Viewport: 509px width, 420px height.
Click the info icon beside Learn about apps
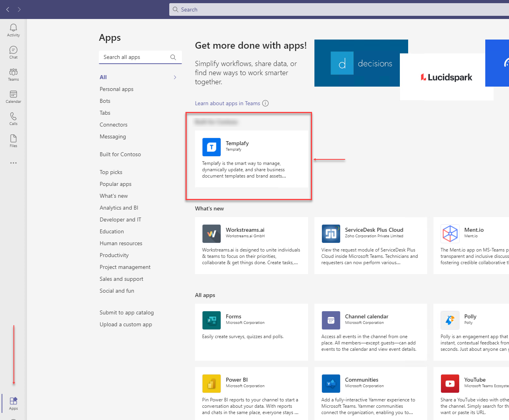[x=265, y=103]
